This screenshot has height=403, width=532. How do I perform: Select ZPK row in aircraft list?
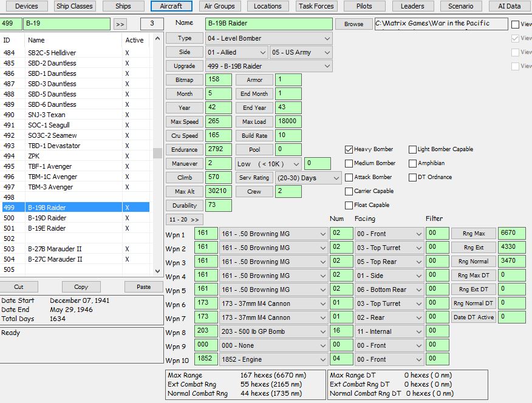click(x=76, y=156)
